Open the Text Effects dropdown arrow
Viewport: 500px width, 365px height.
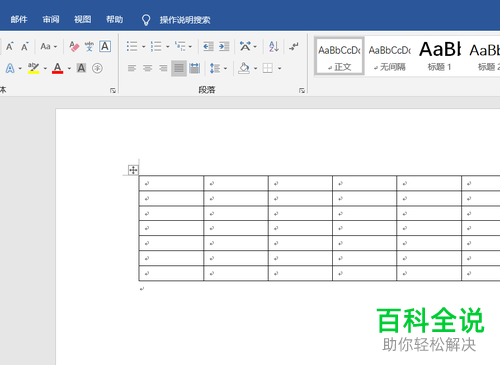20,68
